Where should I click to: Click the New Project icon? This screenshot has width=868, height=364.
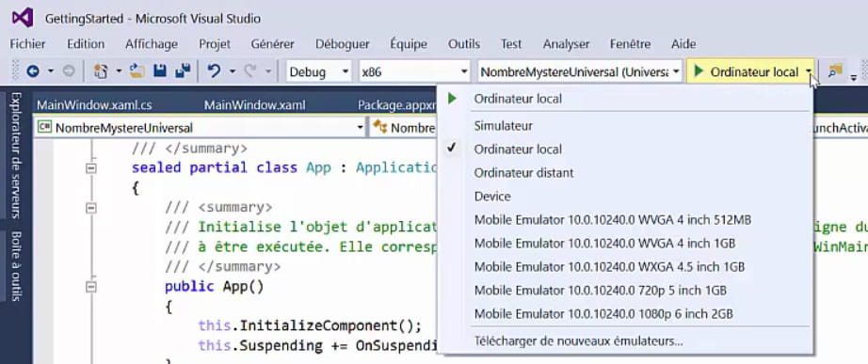pyautogui.click(x=101, y=71)
